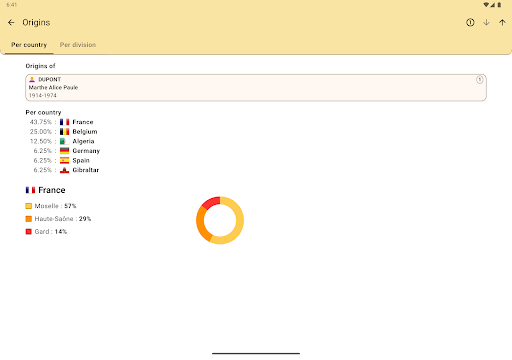Tap the info icon inside the person card
512x360 pixels.
[x=479, y=80]
